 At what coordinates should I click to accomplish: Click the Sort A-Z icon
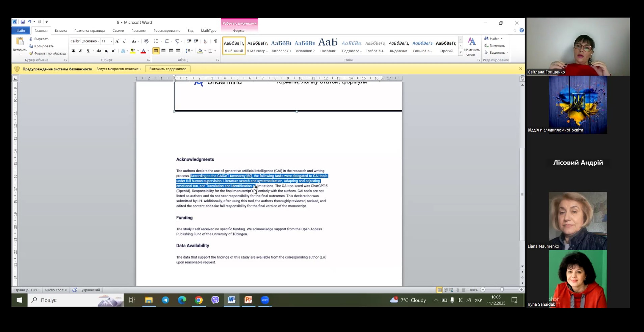click(206, 41)
